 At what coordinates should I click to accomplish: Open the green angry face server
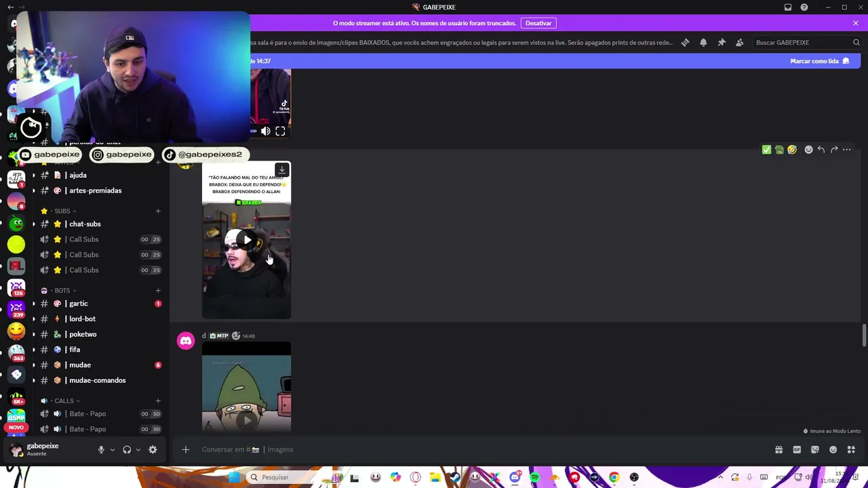click(16, 222)
